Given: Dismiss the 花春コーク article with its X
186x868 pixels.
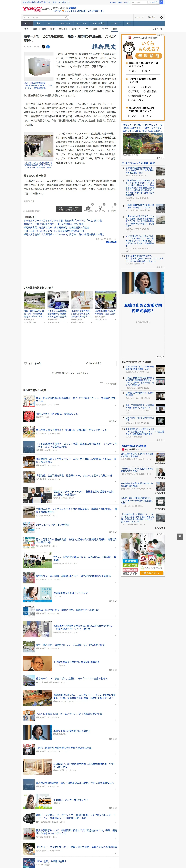Looking at the screenshot, I should tap(116, 685).
